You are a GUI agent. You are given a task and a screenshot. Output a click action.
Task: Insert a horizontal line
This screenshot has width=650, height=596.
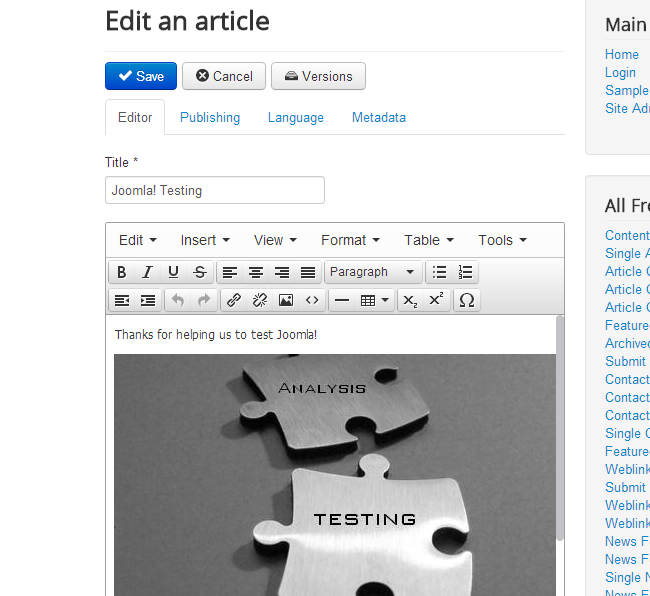click(x=341, y=300)
